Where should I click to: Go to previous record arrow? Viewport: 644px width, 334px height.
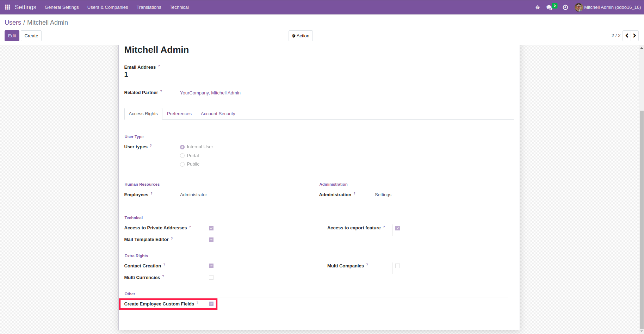[627, 36]
